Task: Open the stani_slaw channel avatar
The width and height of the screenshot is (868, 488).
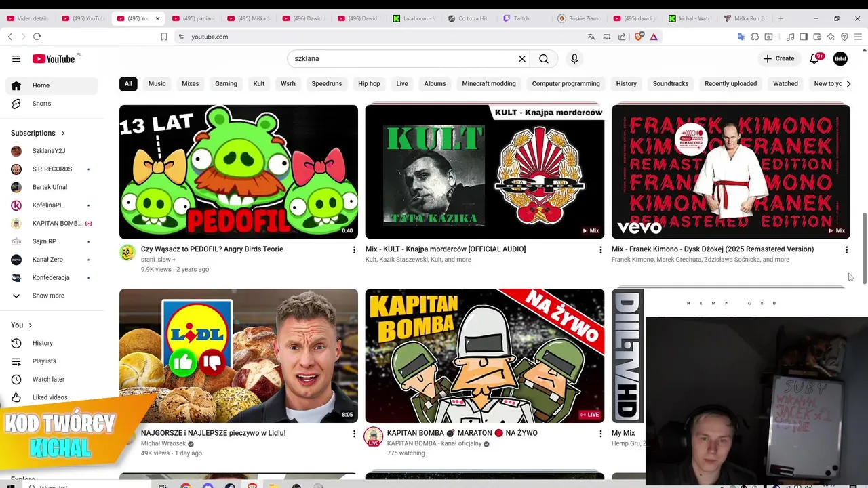Action: click(x=127, y=253)
